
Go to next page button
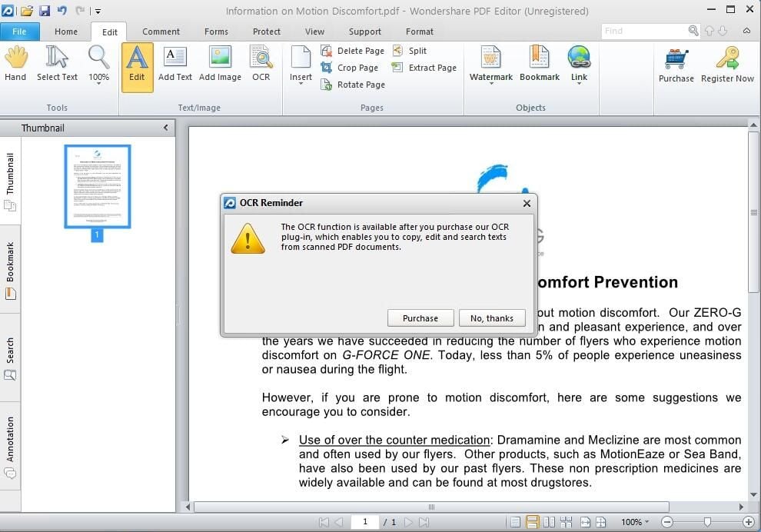(x=409, y=522)
